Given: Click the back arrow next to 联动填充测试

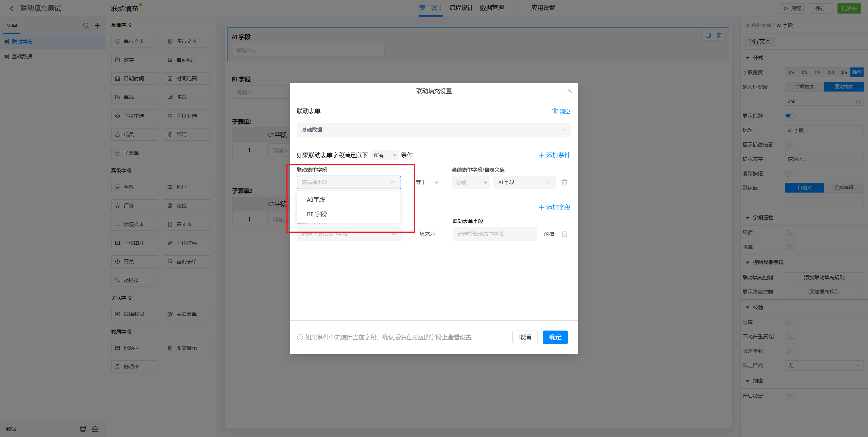Looking at the screenshot, I should [x=12, y=8].
